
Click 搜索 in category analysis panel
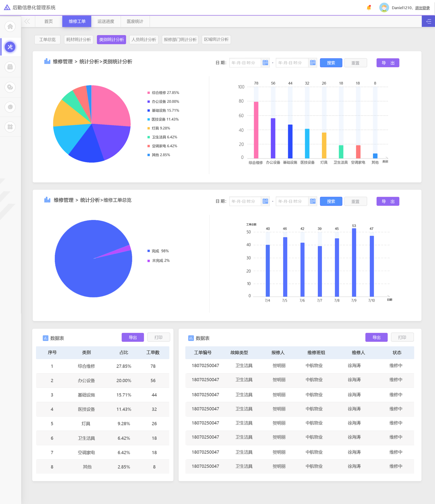click(331, 63)
